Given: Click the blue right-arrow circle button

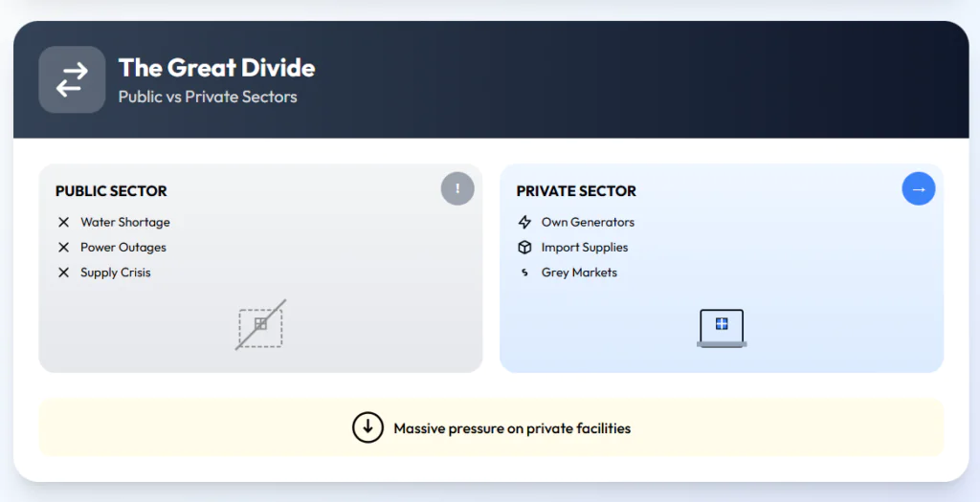Looking at the screenshot, I should [x=918, y=188].
